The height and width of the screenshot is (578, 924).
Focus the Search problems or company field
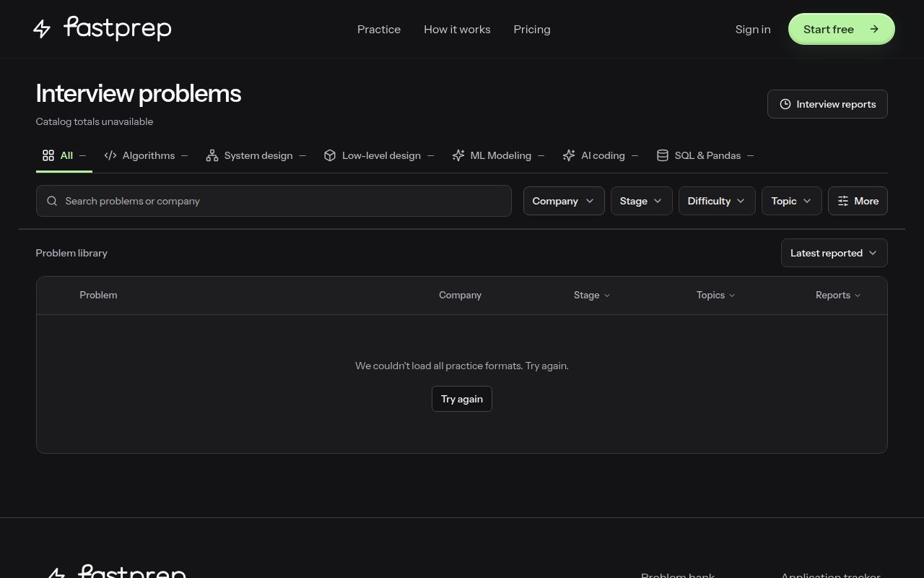(274, 201)
